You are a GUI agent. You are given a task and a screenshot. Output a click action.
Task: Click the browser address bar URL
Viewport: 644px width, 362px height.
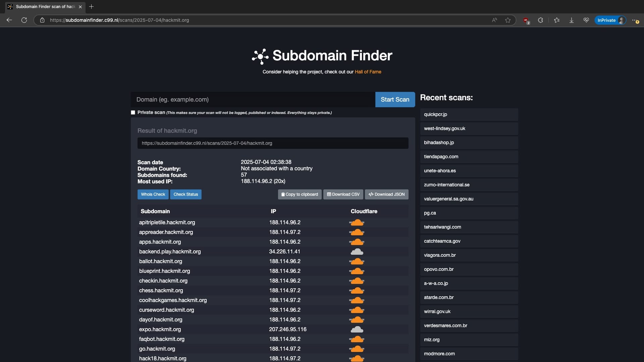coord(119,20)
